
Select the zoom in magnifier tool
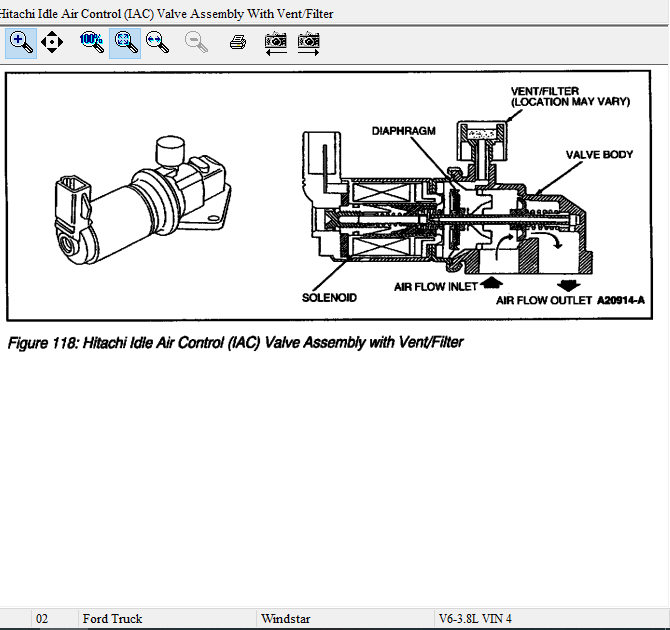(21, 42)
